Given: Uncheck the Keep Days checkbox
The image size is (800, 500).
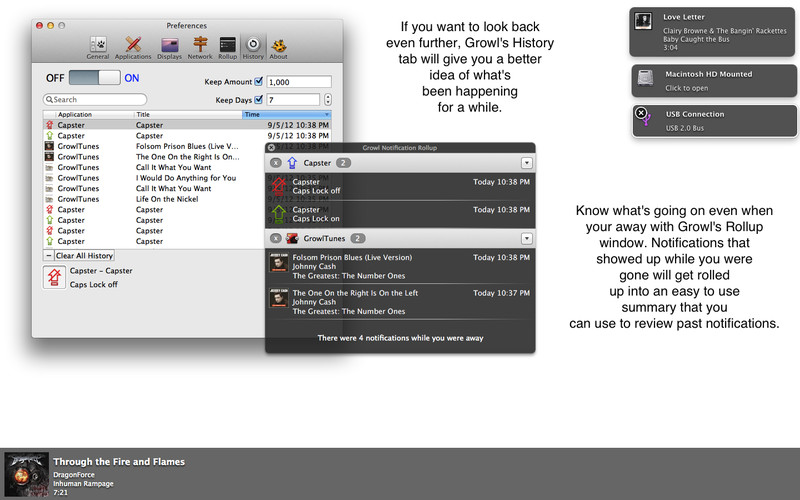Looking at the screenshot, I should tap(259, 100).
